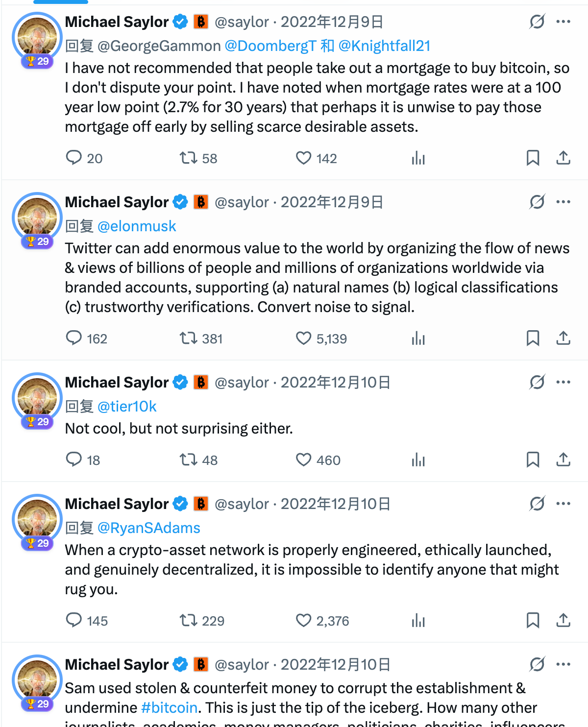588x727 pixels.
Task: Share the crypto-asset network tweet
Action: click(x=563, y=620)
